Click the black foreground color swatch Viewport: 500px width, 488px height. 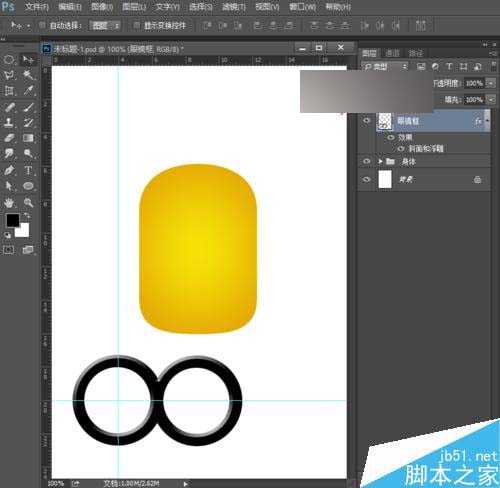tap(13, 220)
